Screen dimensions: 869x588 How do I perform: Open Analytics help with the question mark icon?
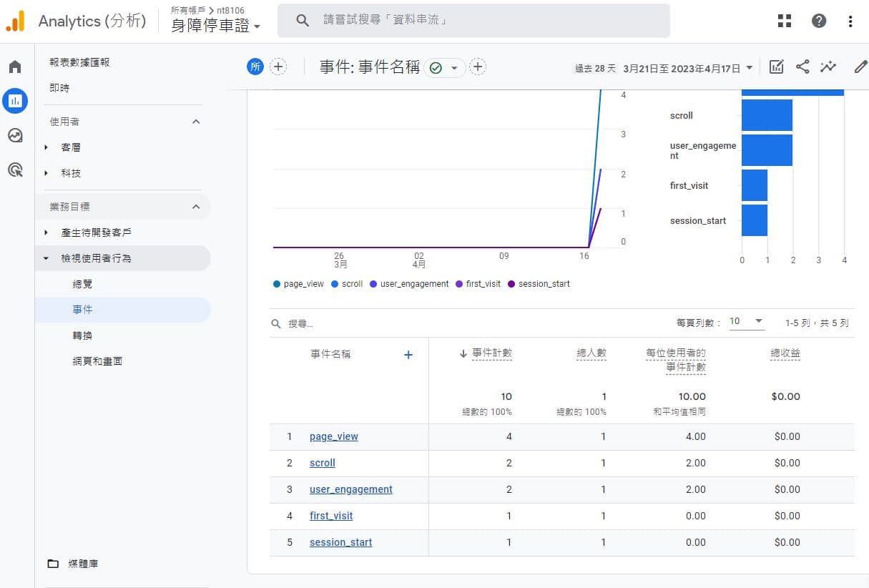(x=819, y=21)
